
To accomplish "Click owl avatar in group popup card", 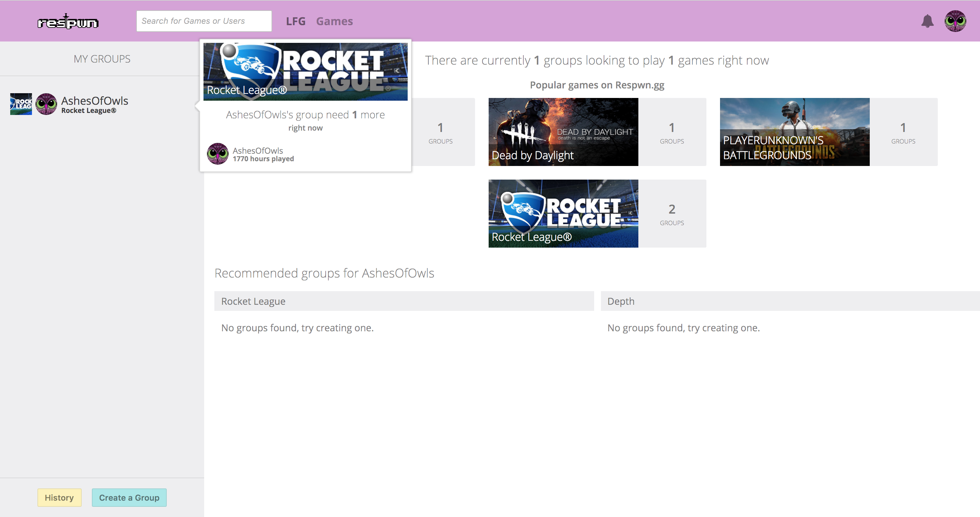I will click(x=218, y=154).
